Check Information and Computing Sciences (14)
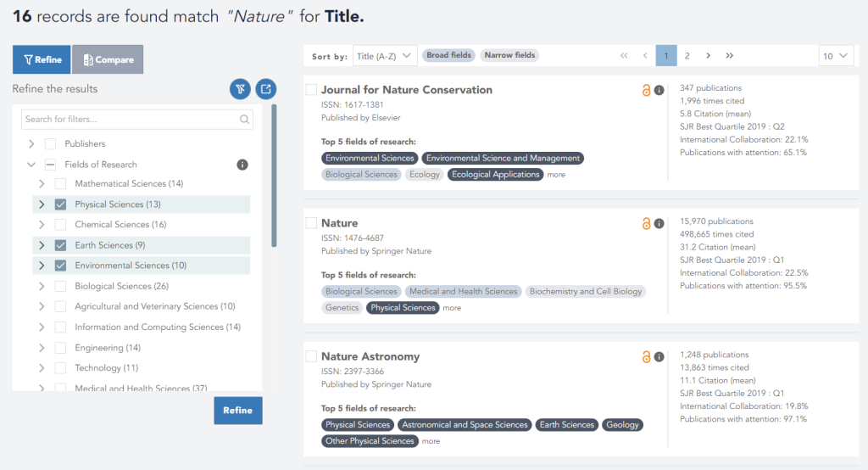 60,327
